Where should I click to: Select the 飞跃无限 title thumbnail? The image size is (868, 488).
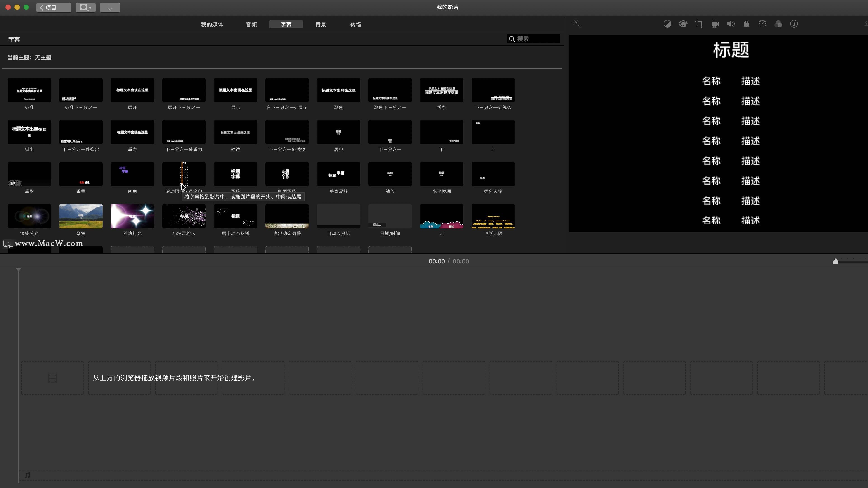pyautogui.click(x=493, y=216)
